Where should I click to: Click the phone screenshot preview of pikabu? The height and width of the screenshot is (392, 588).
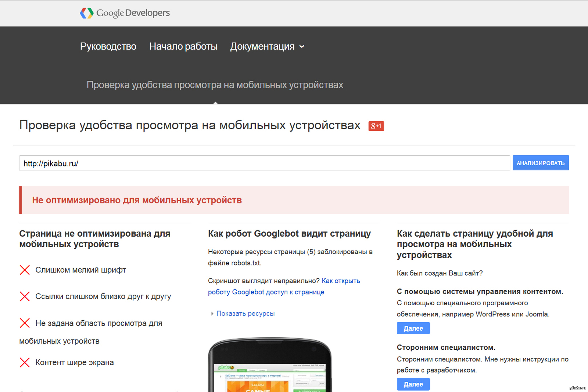pos(269,365)
